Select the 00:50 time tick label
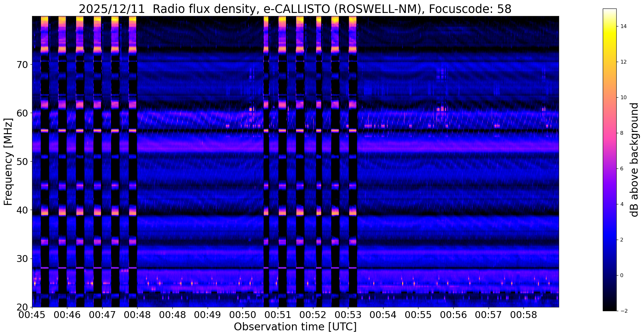 243,314
